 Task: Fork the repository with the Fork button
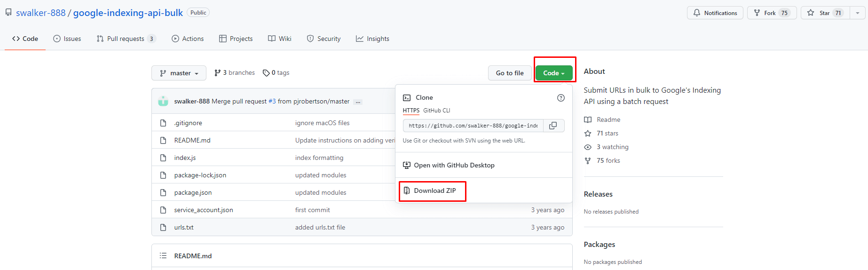point(772,13)
